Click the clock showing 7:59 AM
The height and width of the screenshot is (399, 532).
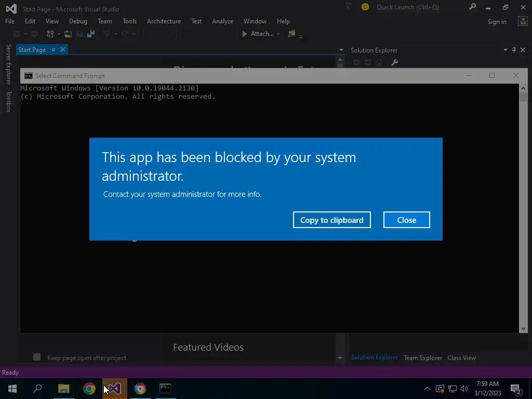pos(487,384)
